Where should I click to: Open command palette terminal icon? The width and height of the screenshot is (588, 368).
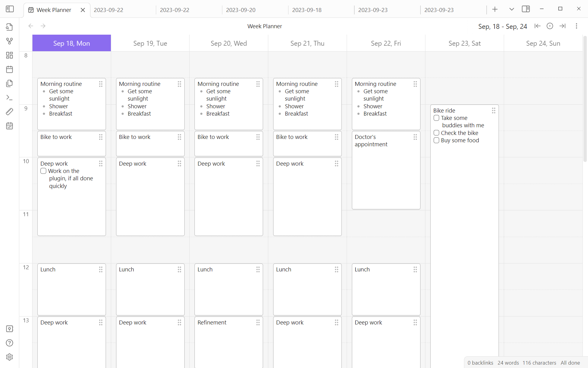click(9, 98)
